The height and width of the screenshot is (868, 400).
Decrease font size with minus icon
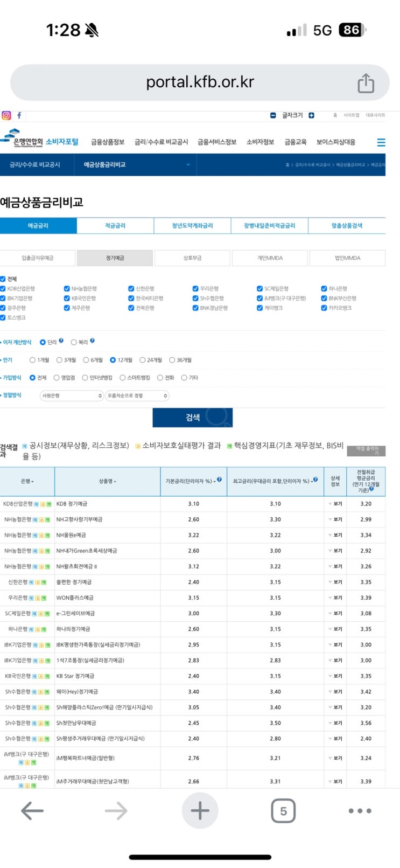point(273,115)
